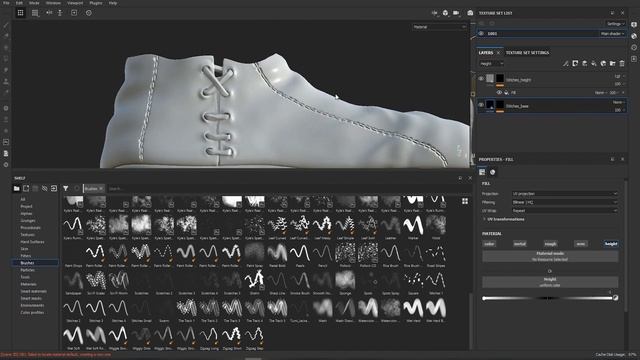Toggle the height material channel
The width and height of the screenshot is (640, 360).
tap(611, 244)
